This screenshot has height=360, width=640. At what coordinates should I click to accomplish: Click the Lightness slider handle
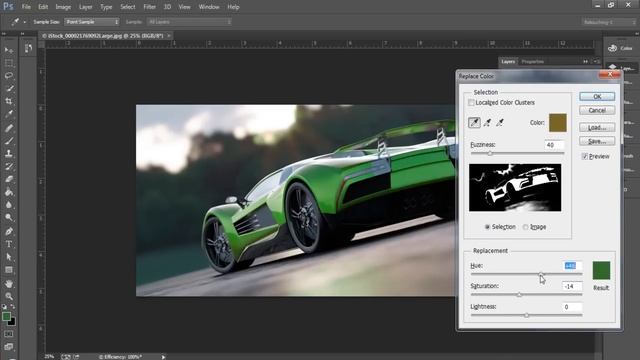pos(527,315)
